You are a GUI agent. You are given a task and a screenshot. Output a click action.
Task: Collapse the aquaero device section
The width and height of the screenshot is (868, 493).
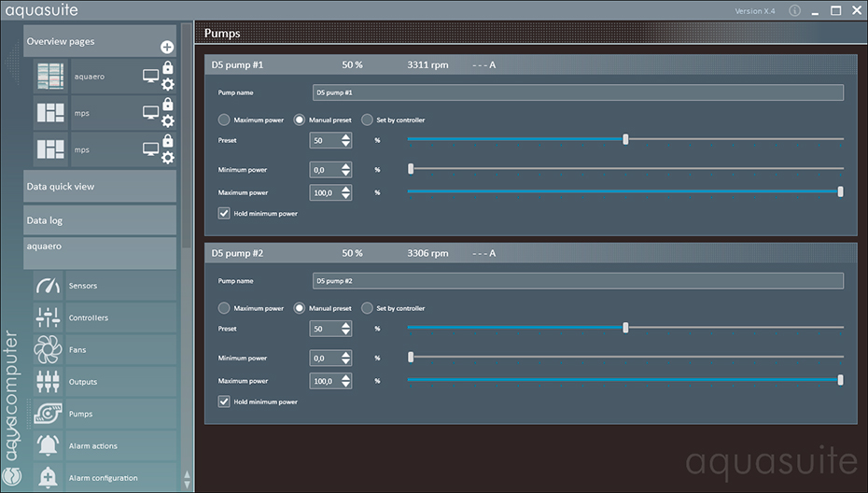pos(100,253)
